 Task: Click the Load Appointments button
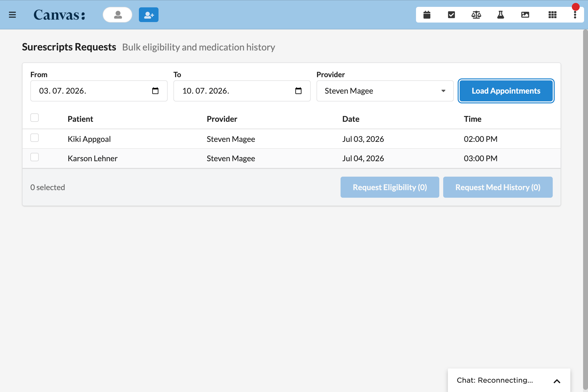click(x=506, y=91)
